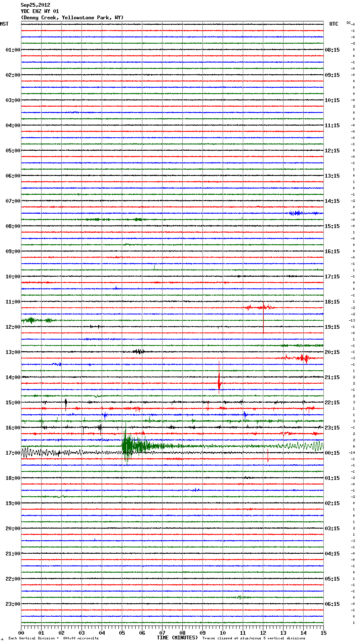Screen dimensions: 357x644
Task: Click the UTC column header
Action: [334, 24]
